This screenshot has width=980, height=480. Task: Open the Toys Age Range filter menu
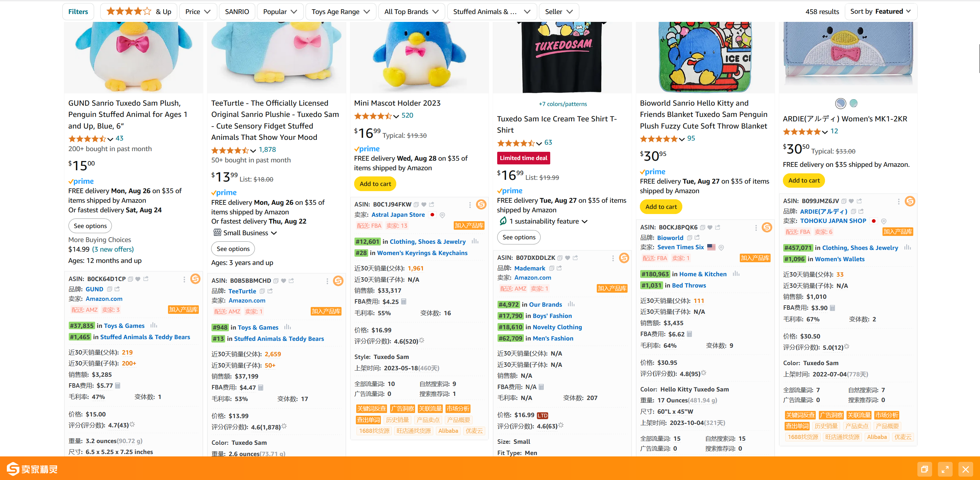tap(340, 12)
